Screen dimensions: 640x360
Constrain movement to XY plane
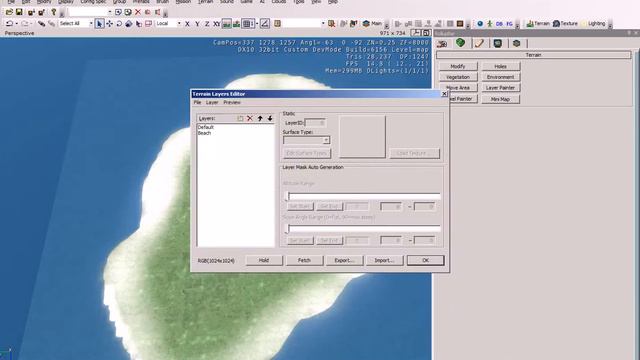coord(217,24)
